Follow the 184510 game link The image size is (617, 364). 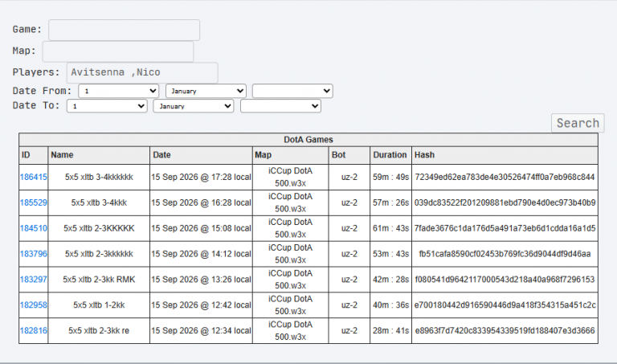click(x=34, y=228)
